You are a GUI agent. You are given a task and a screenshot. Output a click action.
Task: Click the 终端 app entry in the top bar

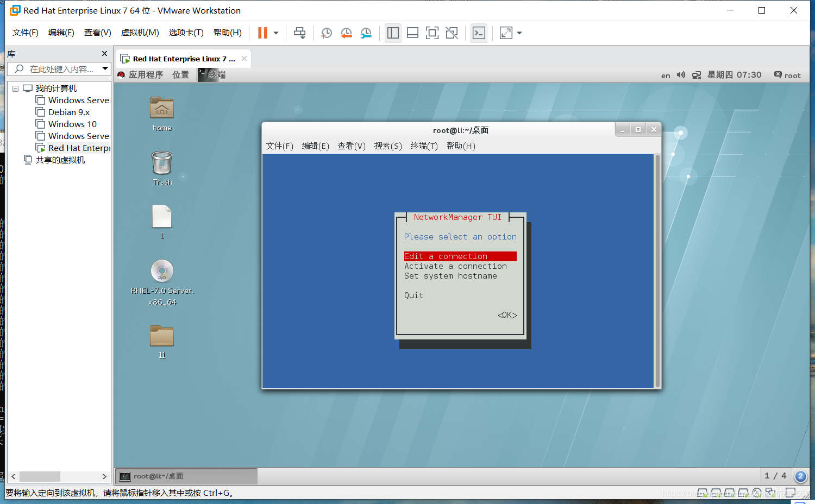(212, 75)
